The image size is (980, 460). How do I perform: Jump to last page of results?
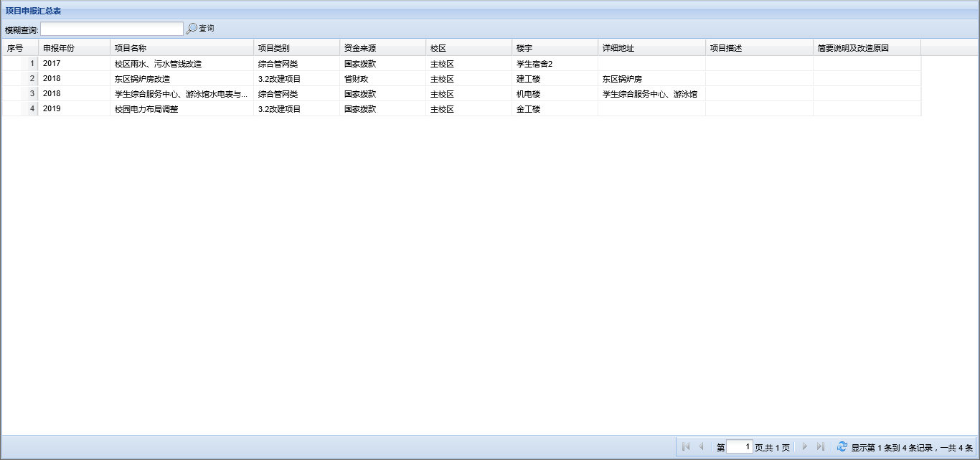(820, 447)
